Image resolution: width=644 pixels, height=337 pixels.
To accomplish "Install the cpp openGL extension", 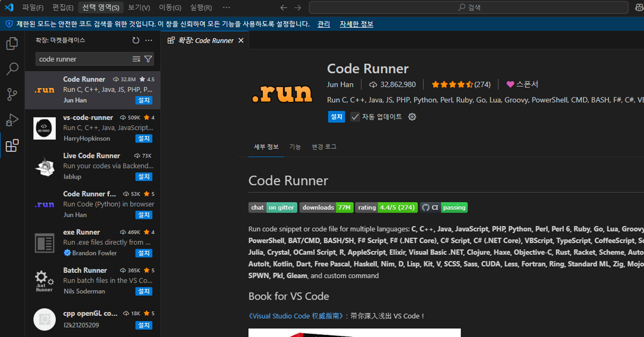I will pos(144,325).
